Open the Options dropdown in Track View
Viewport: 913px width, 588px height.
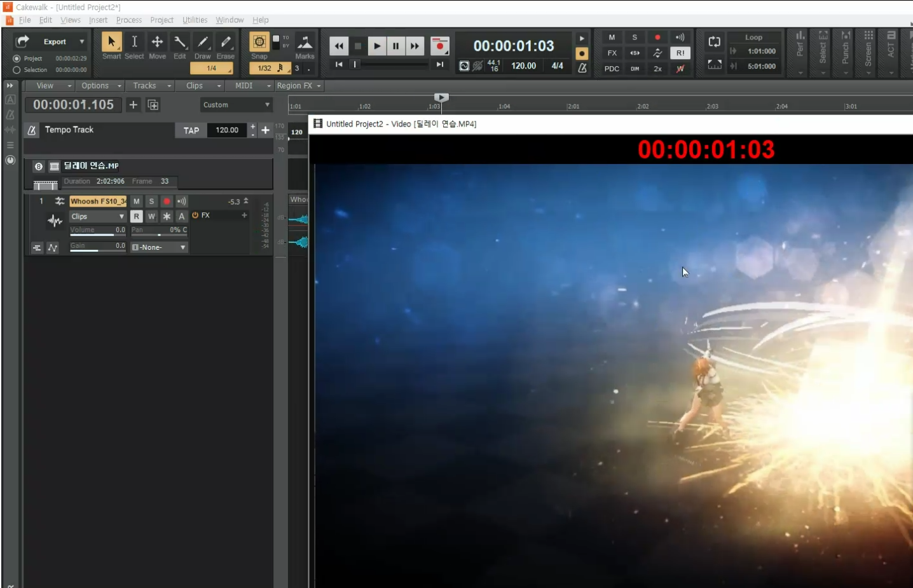(100, 86)
